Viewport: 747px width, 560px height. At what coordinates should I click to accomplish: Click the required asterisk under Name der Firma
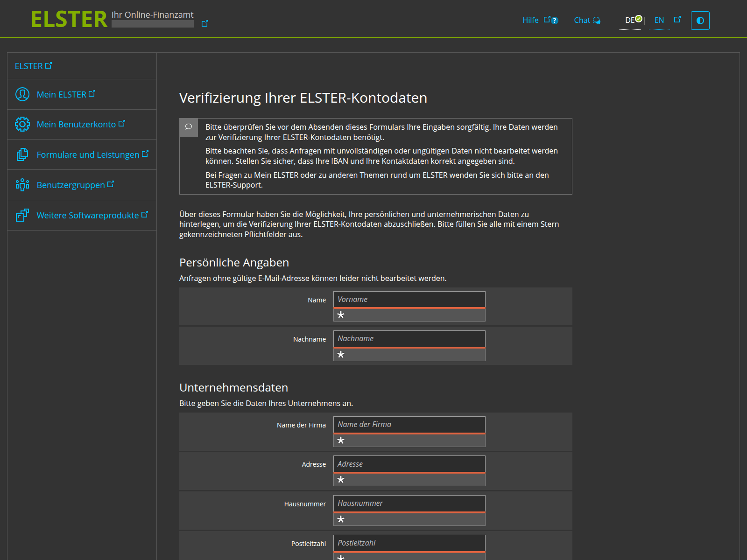pos(341,441)
